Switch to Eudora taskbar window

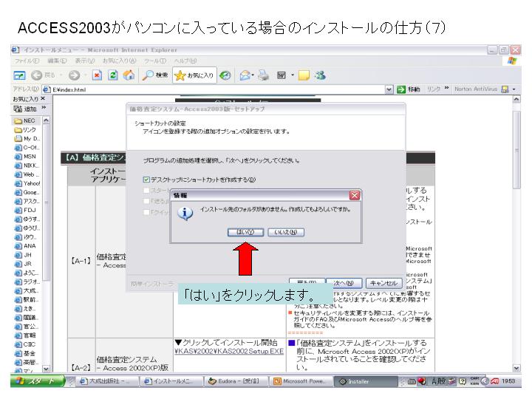pyautogui.click(x=236, y=381)
